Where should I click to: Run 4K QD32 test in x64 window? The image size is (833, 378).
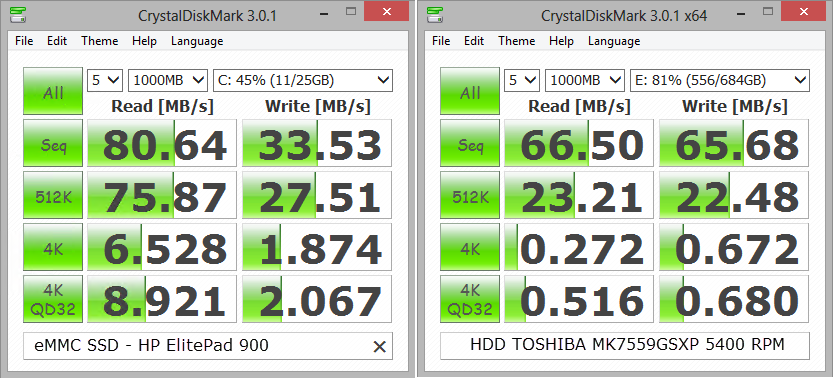click(470, 299)
